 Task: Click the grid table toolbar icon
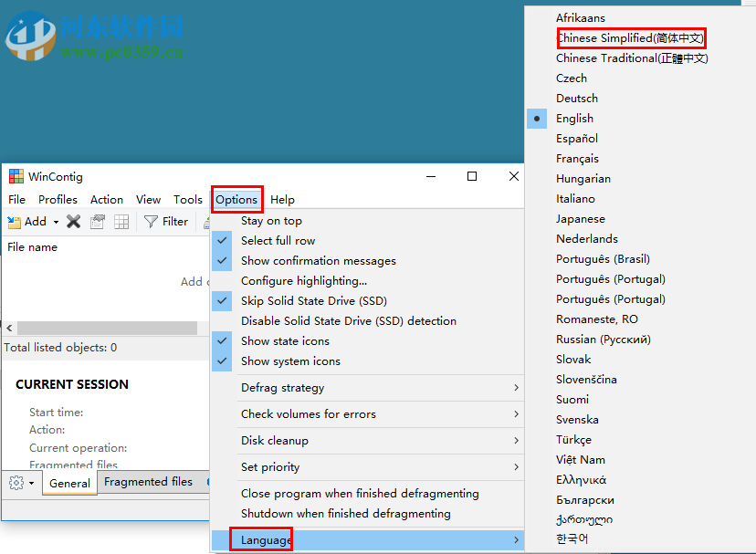click(x=121, y=222)
